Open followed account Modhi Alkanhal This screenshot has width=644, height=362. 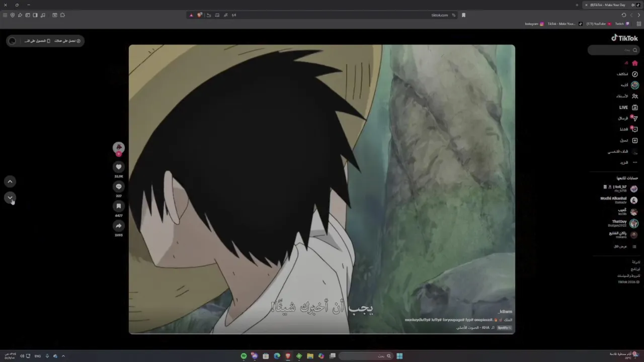[x=619, y=200]
